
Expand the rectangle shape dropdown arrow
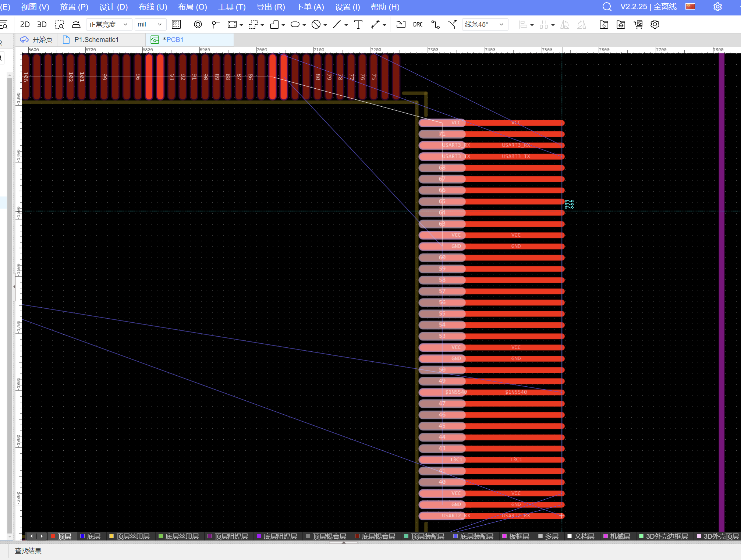tap(241, 25)
